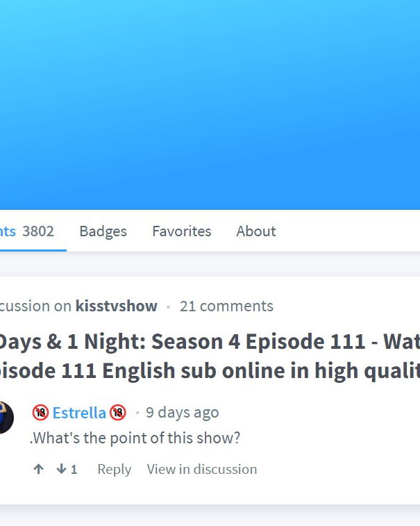Click the comment text about the show's point
The image size is (420, 526).
tap(135, 438)
